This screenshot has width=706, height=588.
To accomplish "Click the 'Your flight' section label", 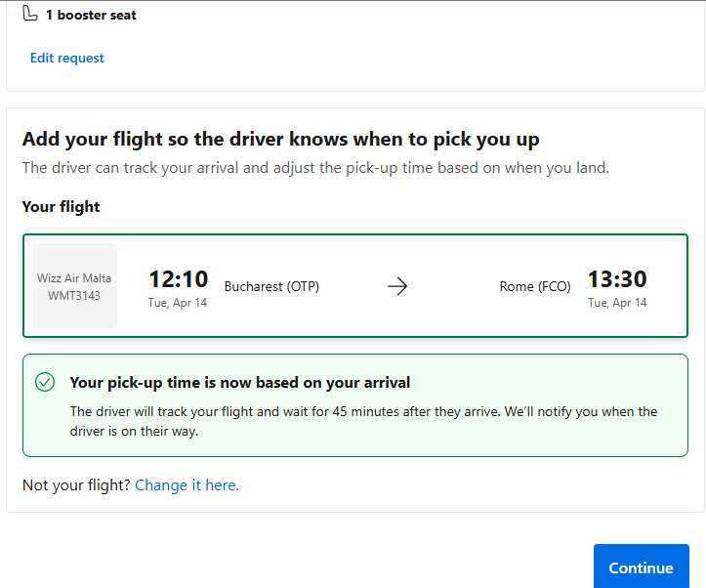I will pyautogui.click(x=61, y=207).
